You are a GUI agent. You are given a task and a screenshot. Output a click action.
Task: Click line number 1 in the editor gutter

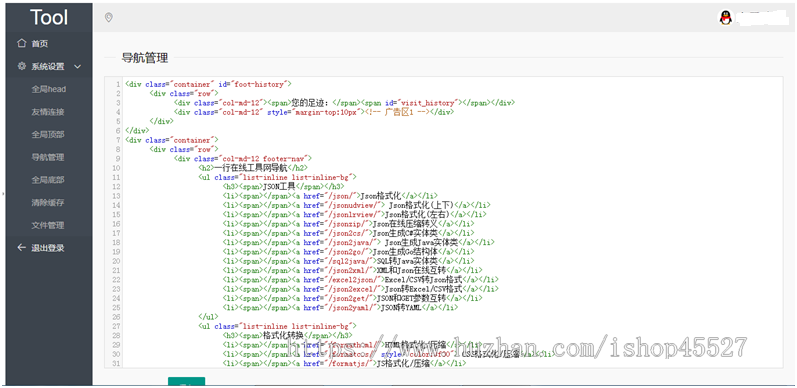click(118, 84)
